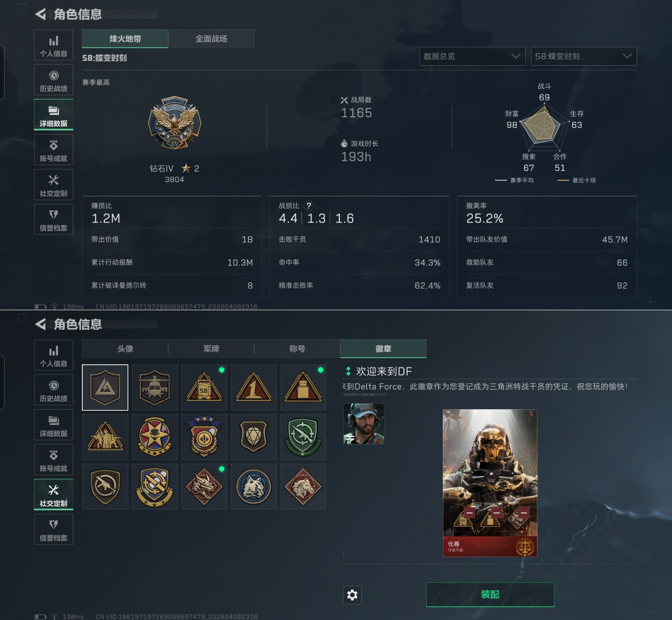This screenshot has height=620, width=672.
Task: Expand the 数据总览 dropdown
Action: pos(472,56)
